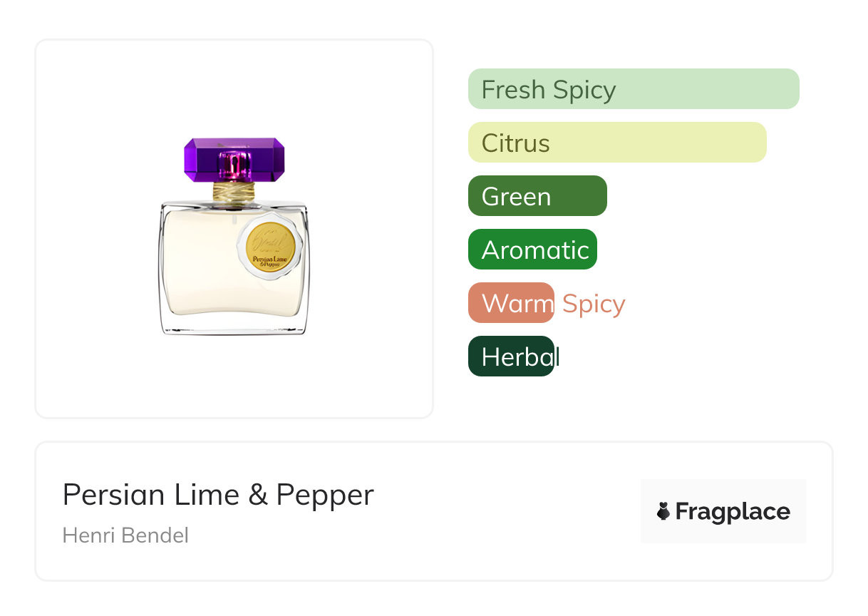868x616 pixels.
Task: Select the salmon Warm accord bar
Action: click(x=510, y=303)
